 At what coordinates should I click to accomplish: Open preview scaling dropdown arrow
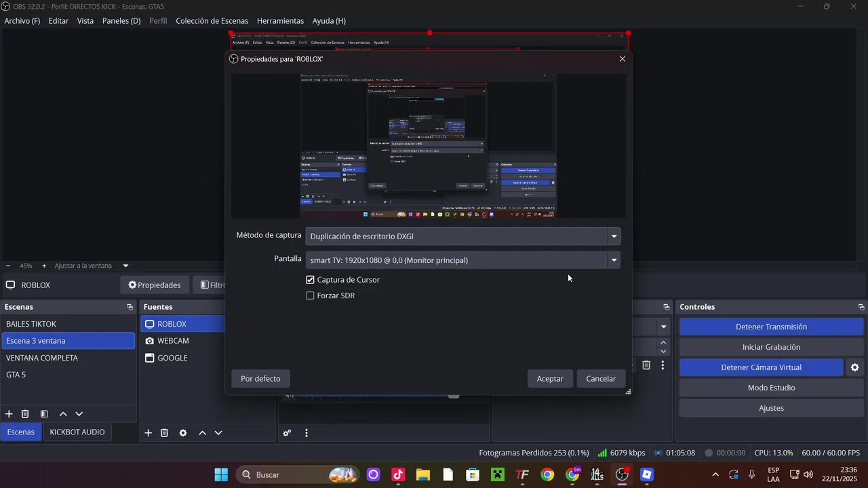click(125, 266)
